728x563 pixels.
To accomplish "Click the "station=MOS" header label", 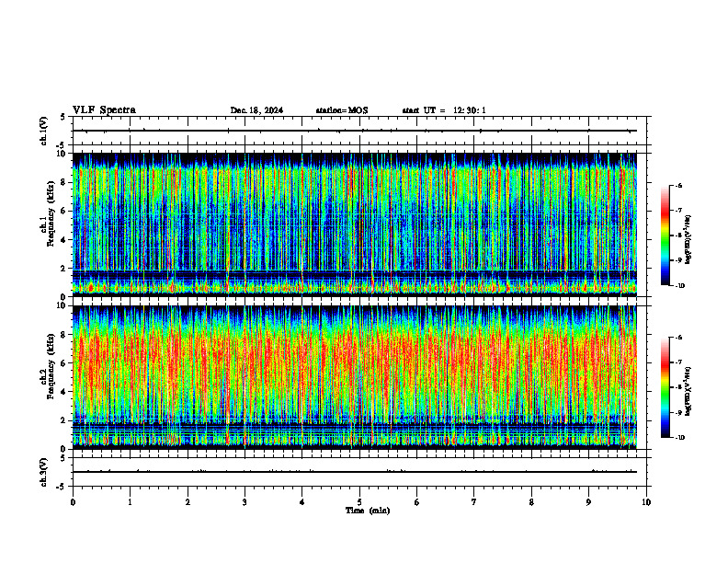I will (342, 110).
